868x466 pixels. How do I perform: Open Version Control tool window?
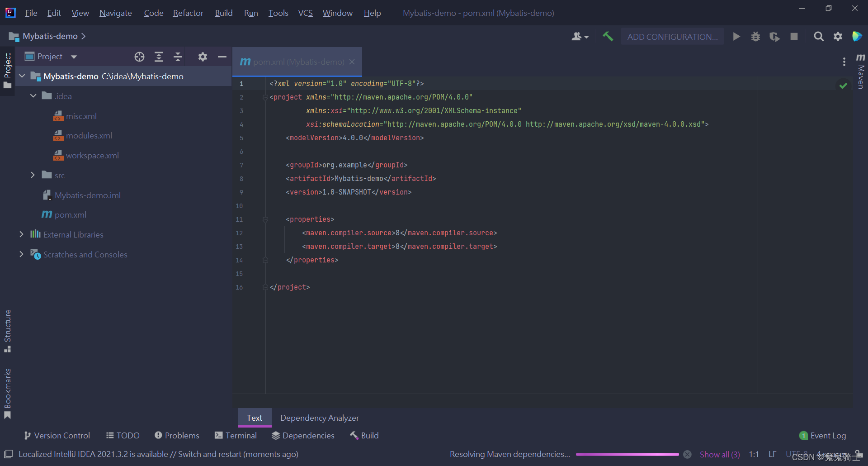pos(57,435)
